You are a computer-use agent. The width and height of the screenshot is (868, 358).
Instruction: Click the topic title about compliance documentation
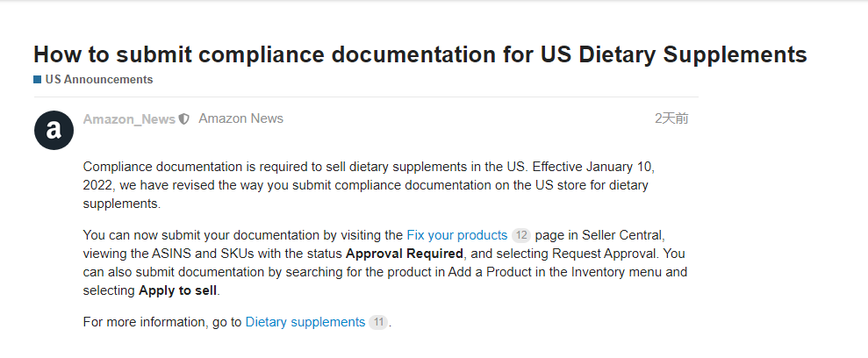[420, 54]
